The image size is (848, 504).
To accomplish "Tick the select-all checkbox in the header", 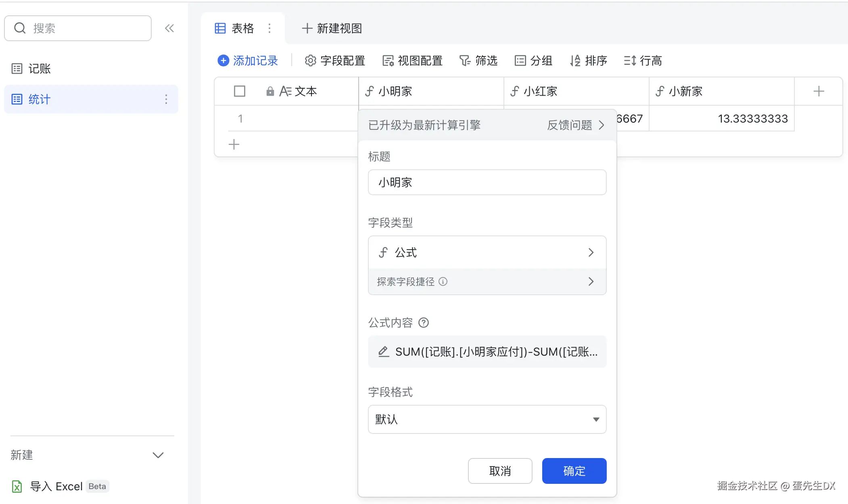I will pos(240,91).
